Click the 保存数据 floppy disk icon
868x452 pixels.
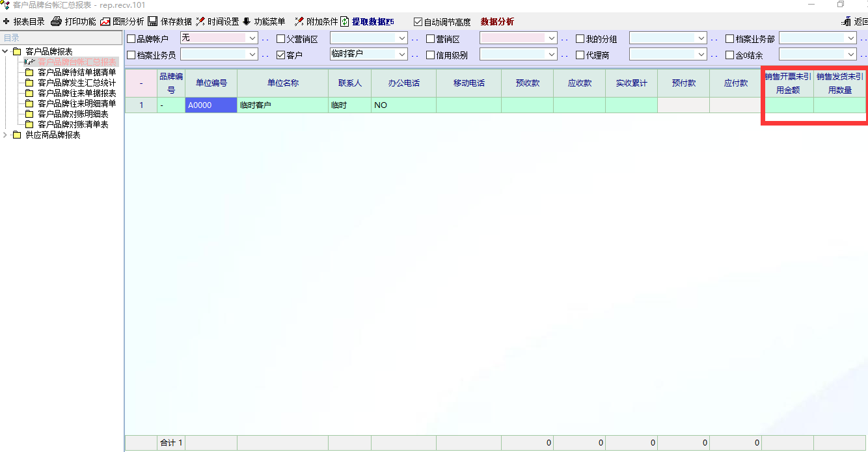152,21
